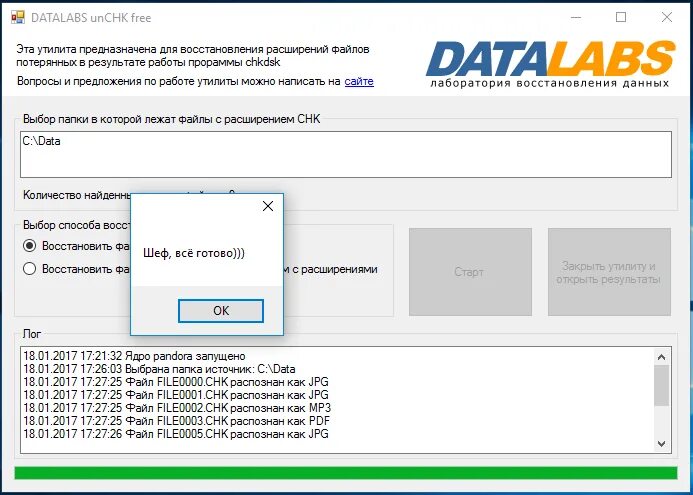
Task: Click the Старт button
Action: pos(470,272)
